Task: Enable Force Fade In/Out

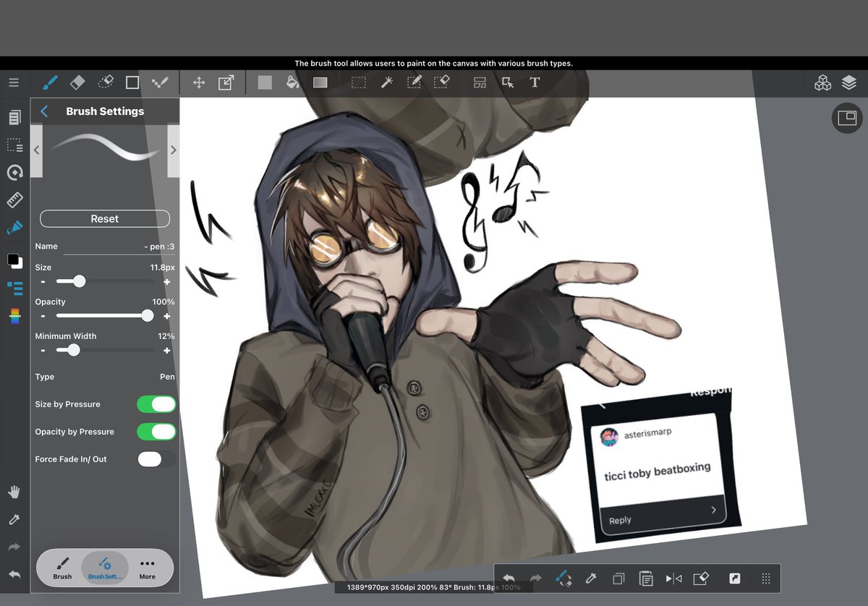Action: click(156, 459)
